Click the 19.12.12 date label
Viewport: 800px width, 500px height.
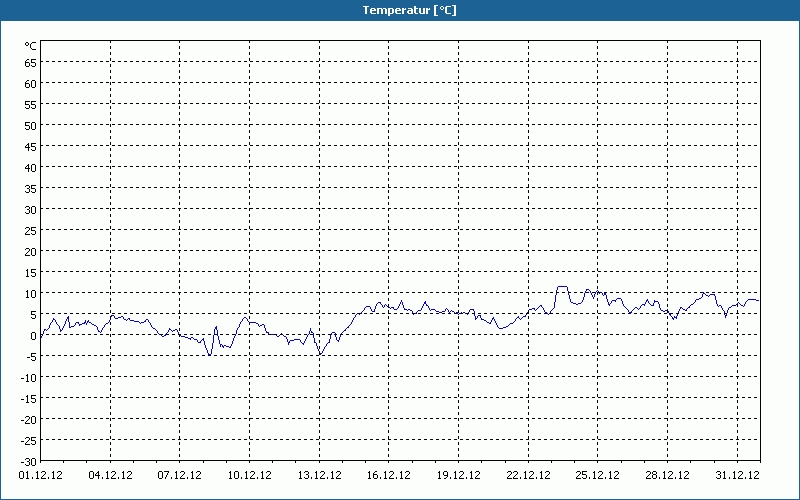click(x=459, y=475)
